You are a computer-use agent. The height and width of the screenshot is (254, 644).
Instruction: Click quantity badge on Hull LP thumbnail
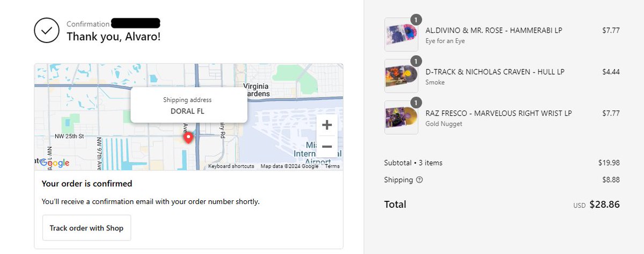coord(416,61)
